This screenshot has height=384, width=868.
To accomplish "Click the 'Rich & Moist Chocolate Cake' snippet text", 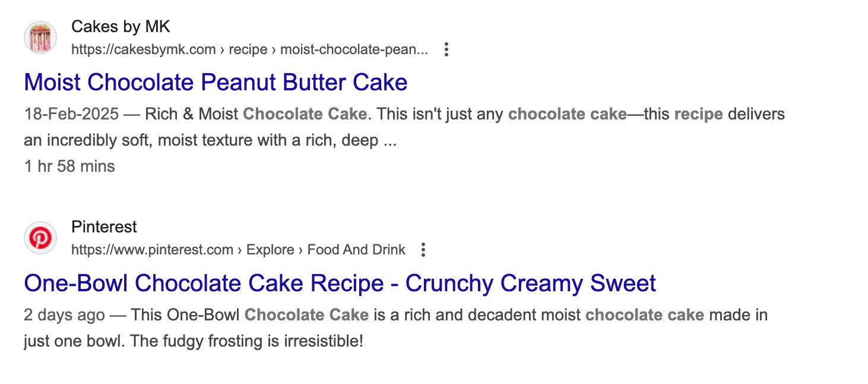I will pos(256,114).
